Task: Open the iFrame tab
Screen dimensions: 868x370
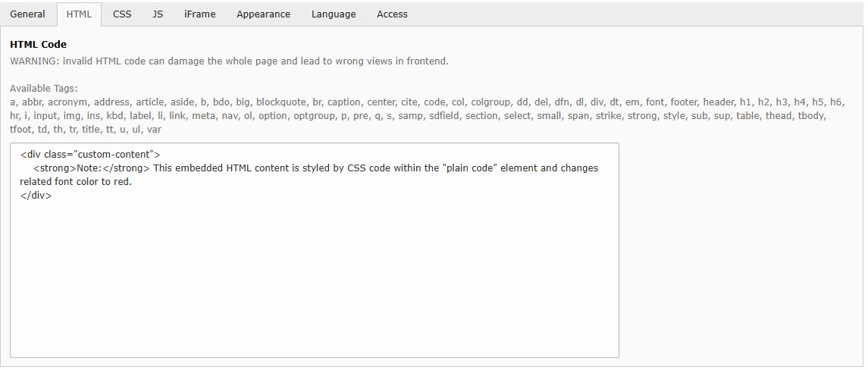Action: click(x=199, y=14)
